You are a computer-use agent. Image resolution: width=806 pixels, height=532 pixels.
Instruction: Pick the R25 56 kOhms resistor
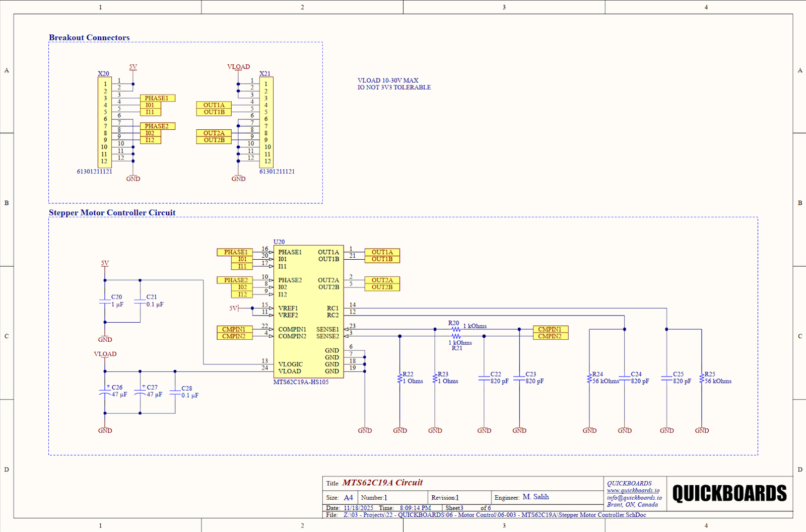(702, 378)
